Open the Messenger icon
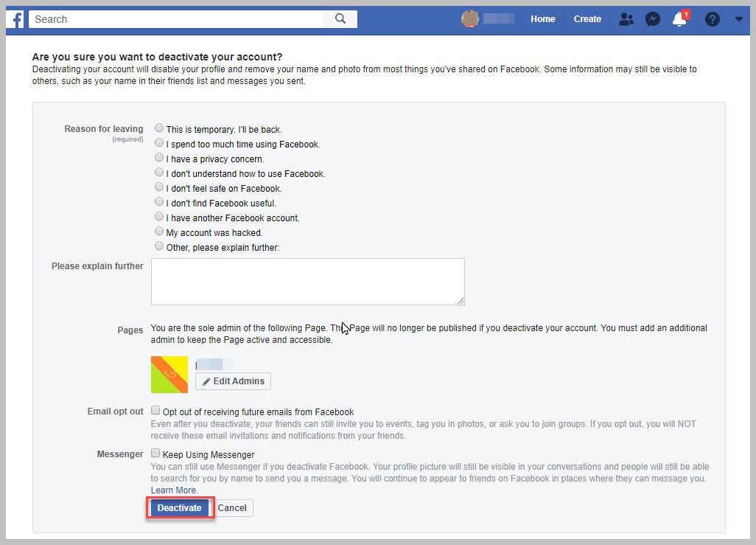 click(653, 18)
